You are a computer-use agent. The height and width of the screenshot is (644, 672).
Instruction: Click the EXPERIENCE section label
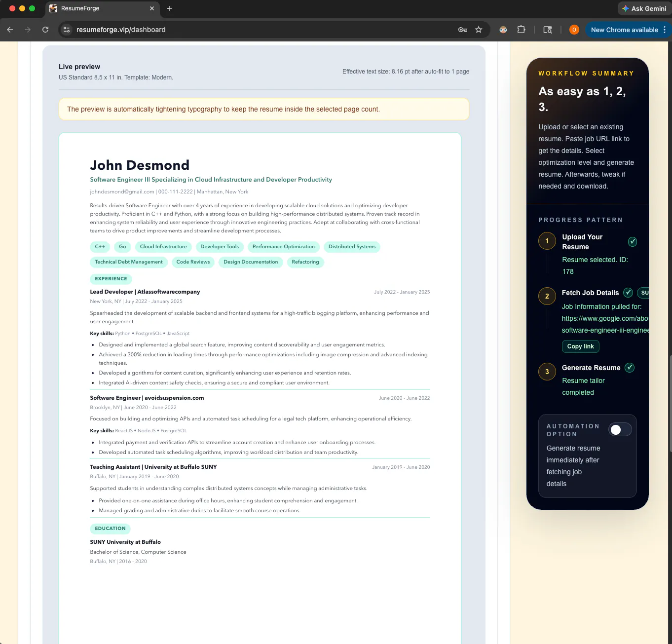[111, 279]
